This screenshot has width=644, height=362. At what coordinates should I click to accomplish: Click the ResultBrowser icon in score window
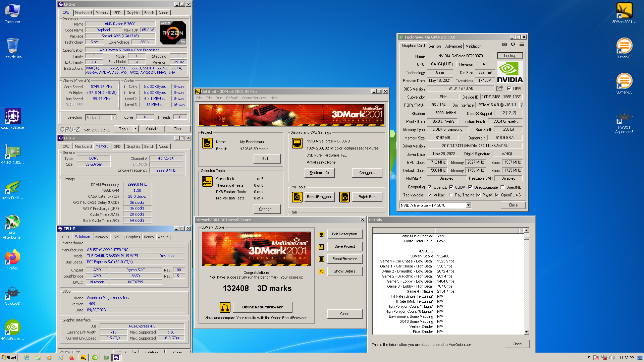tap(321, 259)
